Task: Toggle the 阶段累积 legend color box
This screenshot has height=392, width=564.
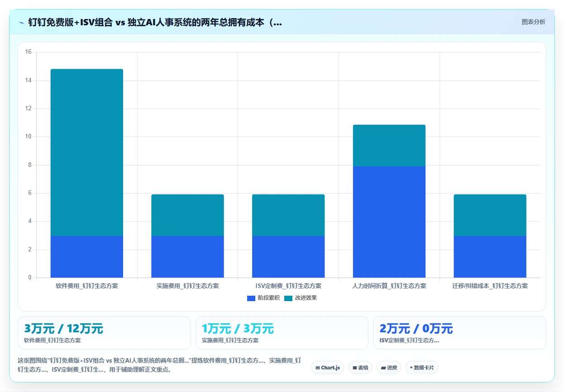Action: click(x=251, y=298)
